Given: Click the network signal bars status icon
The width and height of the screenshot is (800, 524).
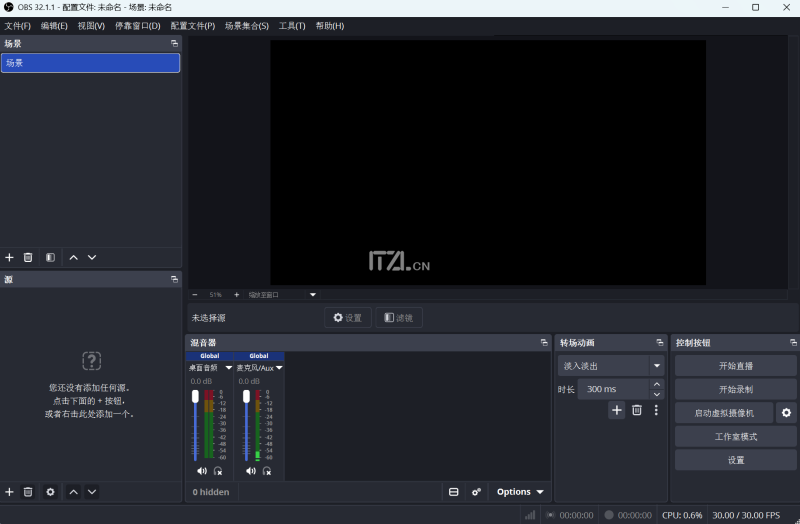Looking at the screenshot, I should [530, 515].
